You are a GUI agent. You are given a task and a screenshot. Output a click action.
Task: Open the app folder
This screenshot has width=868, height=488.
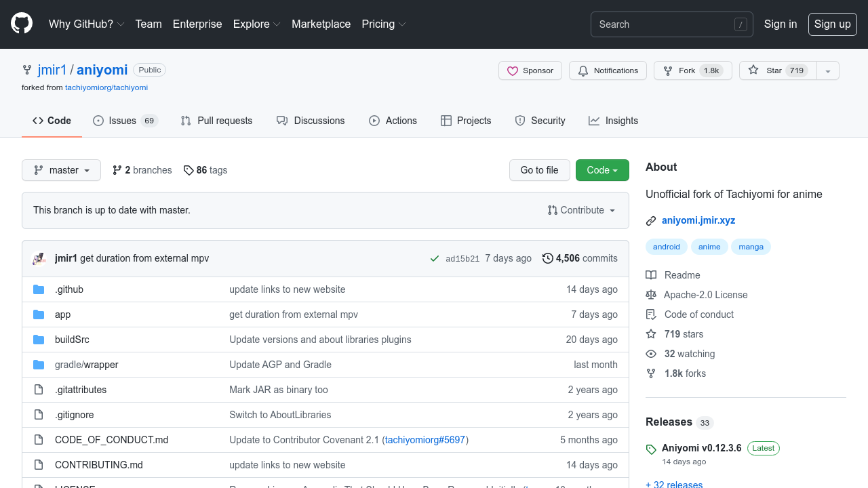pos(62,314)
